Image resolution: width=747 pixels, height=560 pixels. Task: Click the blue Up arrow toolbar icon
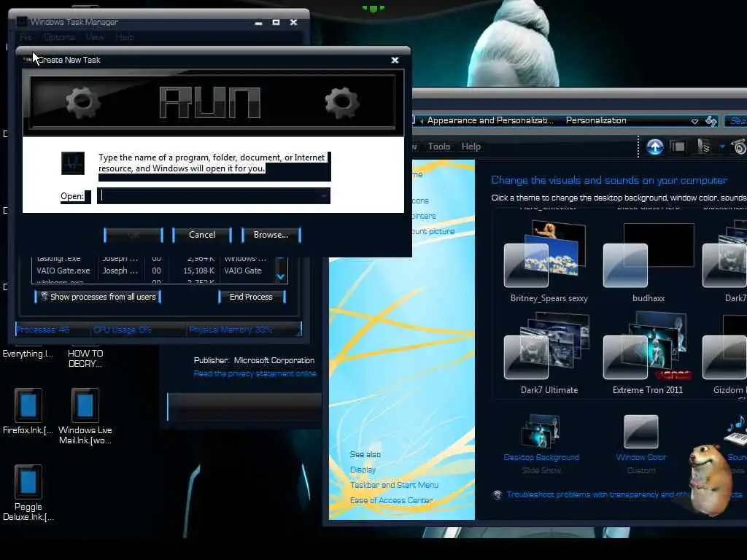(x=655, y=147)
